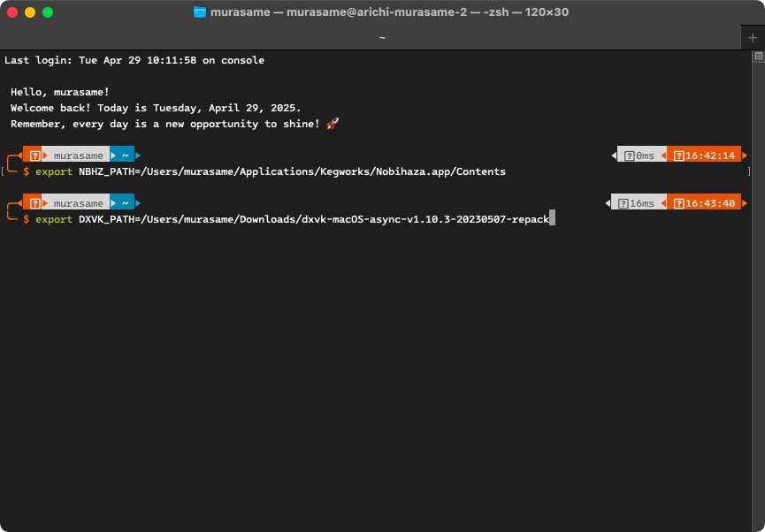The height and width of the screenshot is (532, 765).
Task: Click the NBHZ_PATH variable name
Action: point(106,171)
